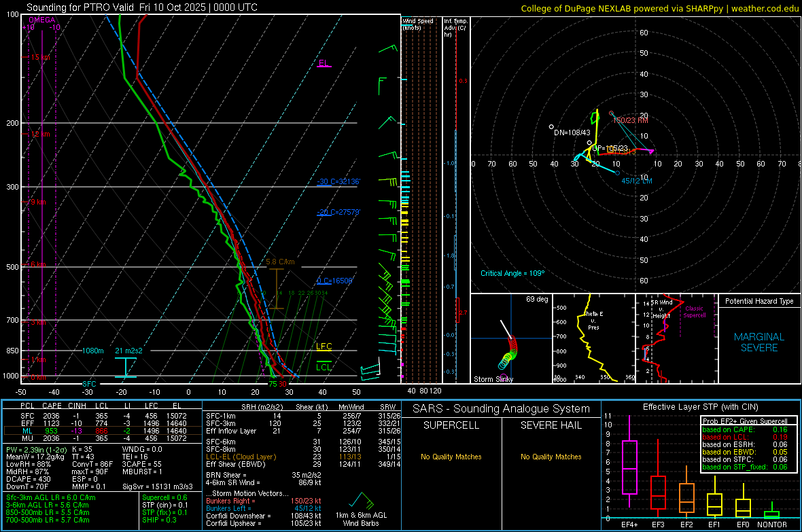The height and width of the screenshot is (532, 802).
Task: Click 'Sfc-3km AGL LR = 6.0 C/km'
Action: 51,498
